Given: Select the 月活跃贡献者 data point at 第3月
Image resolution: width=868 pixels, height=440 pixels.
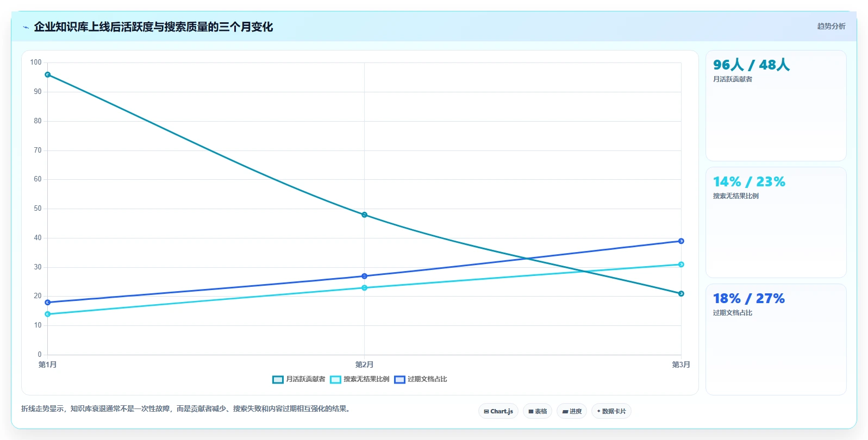Looking at the screenshot, I should coord(681,294).
